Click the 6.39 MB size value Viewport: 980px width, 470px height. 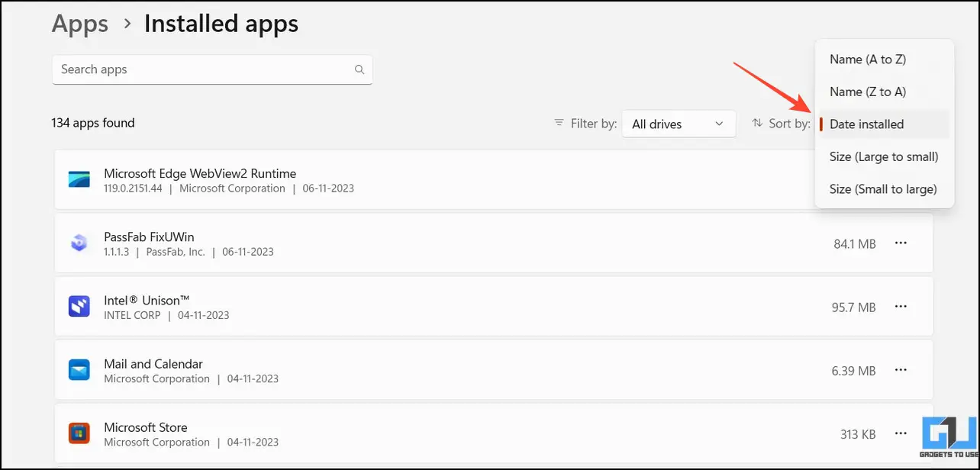[x=854, y=371]
